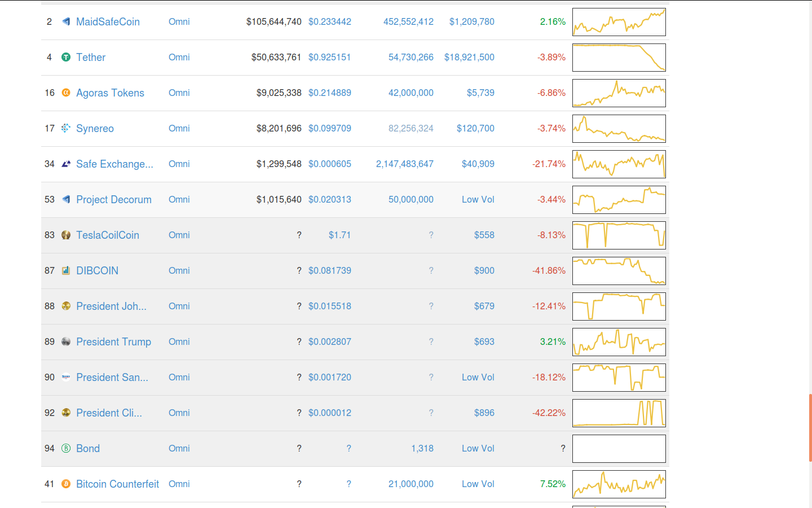
Task: Open the Bitcoin Counterfeit sparkline chart
Action: pyautogui.click(x=619, y=484)
